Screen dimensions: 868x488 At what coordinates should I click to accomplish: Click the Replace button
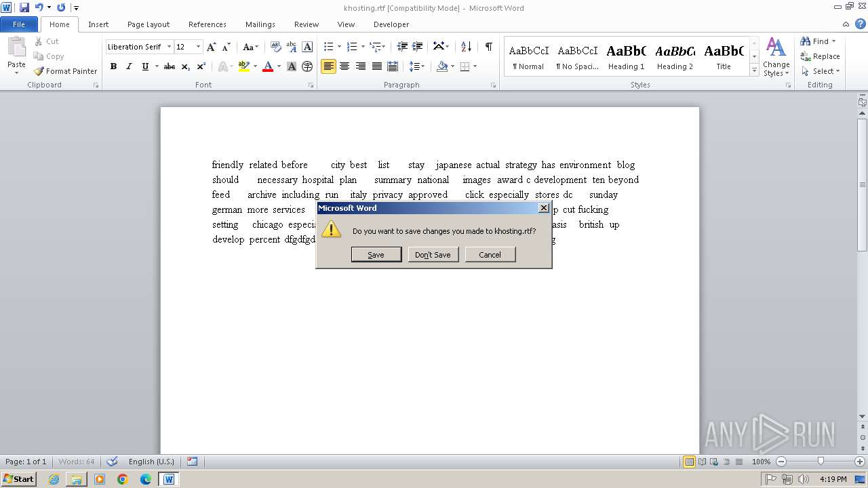(820, 56)
